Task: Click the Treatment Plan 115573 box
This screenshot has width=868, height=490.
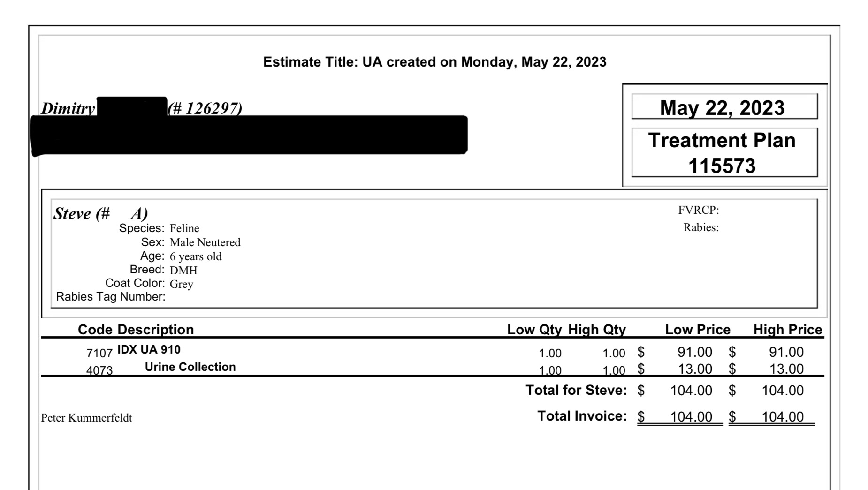Action: [x=724, y=153]
